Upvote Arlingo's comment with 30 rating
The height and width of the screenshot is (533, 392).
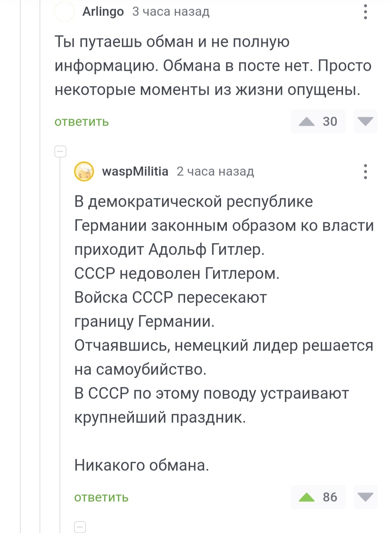click(x=307, y=121)
